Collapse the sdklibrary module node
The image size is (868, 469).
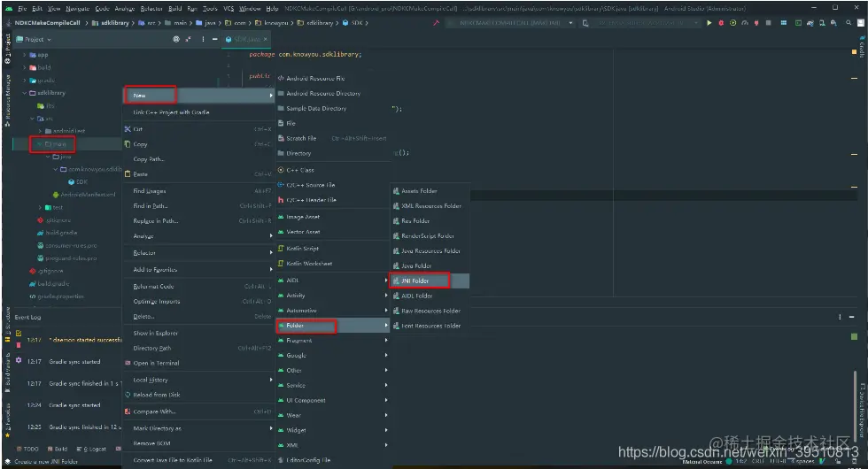click(x=25, y=93)
